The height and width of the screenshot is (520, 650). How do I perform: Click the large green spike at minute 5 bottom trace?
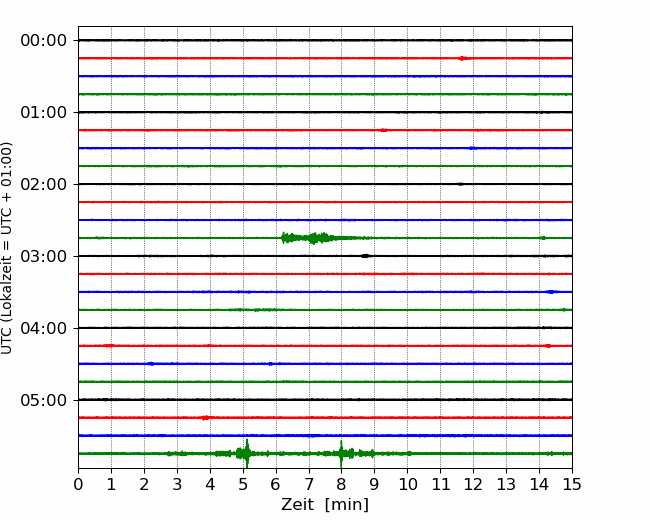coord(246,453)
